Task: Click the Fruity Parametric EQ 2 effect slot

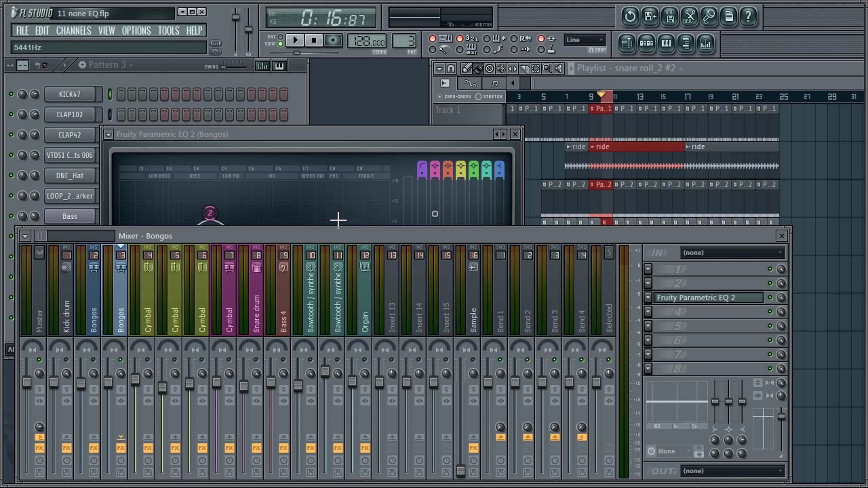Action: click(708, 298)
